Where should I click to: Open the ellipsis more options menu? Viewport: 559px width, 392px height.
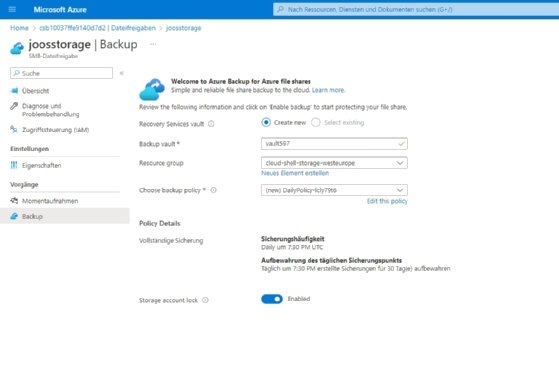pos(153,44)
